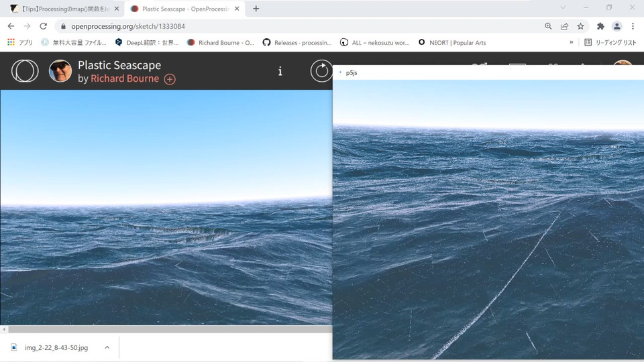Open Richard Bourne's profile photo
The height and width of the screenshot is (362, 644).
(x=60, y=71)
